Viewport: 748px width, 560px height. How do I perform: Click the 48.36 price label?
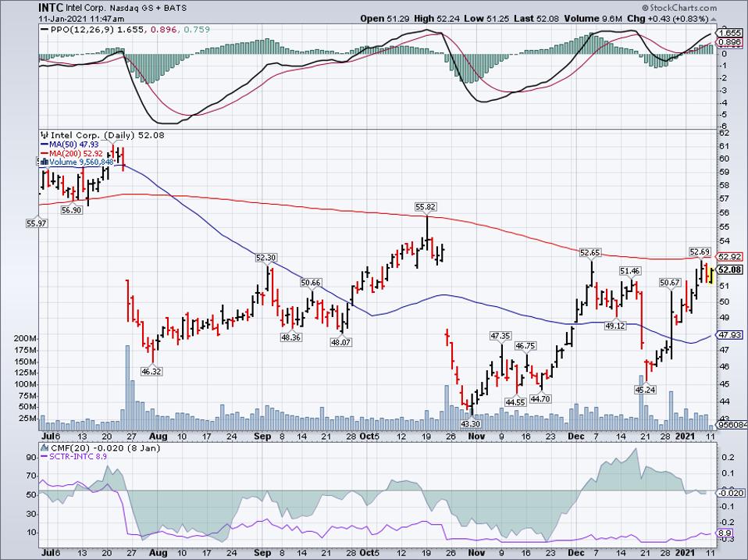(x=291, y=337)
